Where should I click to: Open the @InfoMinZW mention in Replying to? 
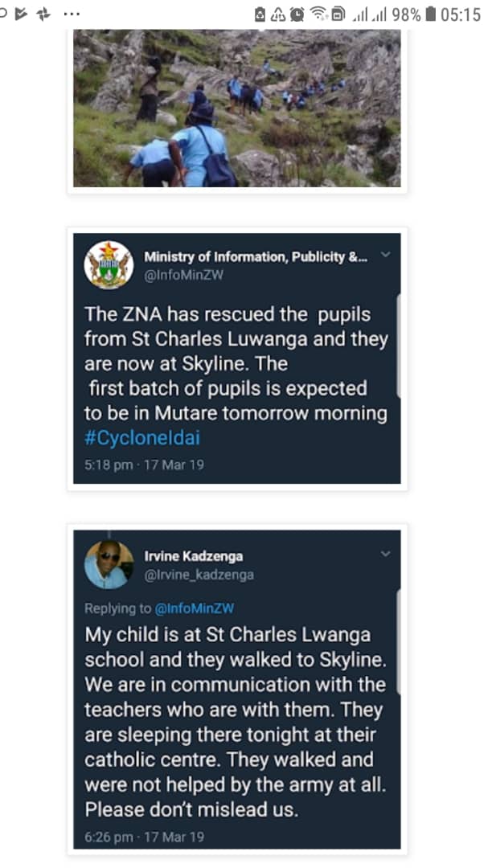tap(195, 608)
